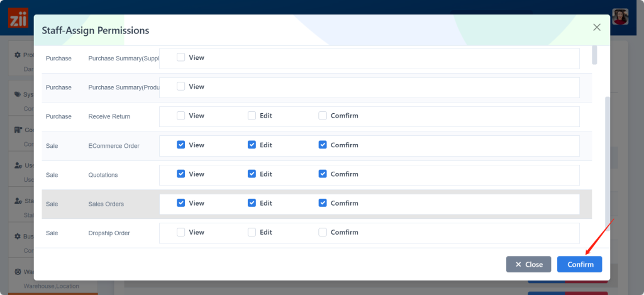Uncheck Quotations Edit checkbox
The height and width of the screenshot is (295, 644).
click(252, 174)
